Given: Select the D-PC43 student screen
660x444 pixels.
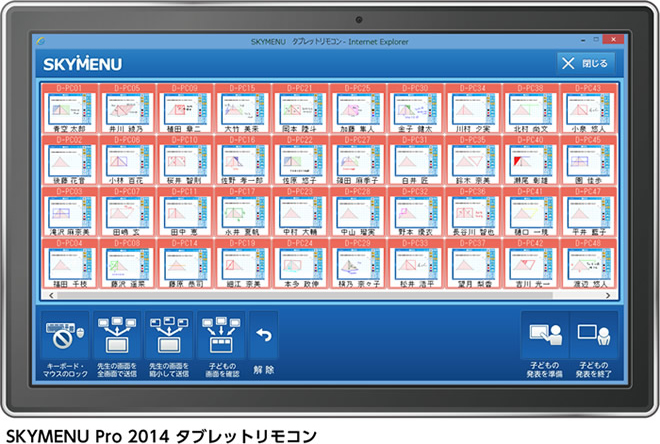Looking at the screenshot, I should pos(588,108).
